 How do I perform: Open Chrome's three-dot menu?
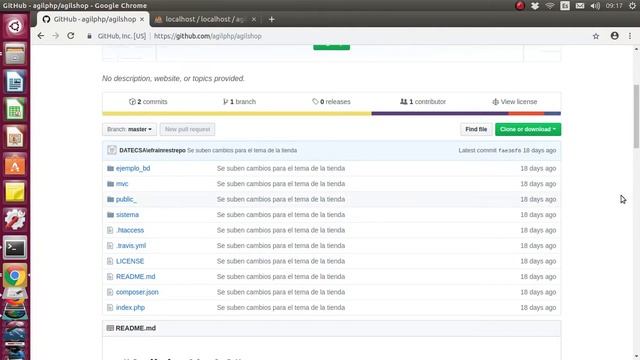630,36
